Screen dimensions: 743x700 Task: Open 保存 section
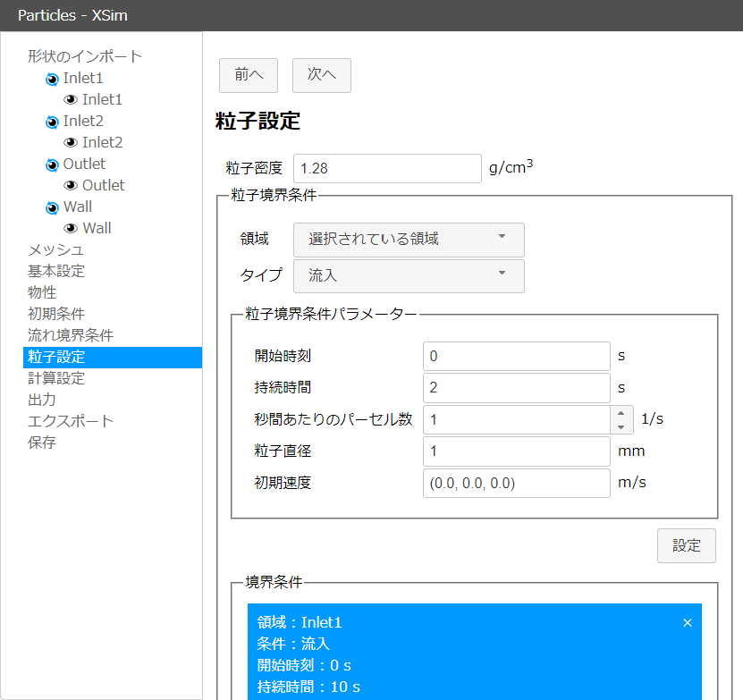coord(42,443)
